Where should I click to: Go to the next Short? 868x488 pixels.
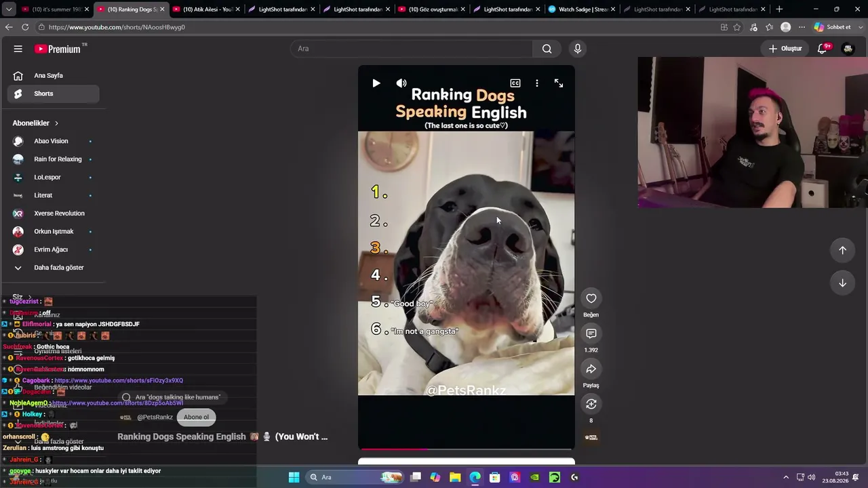[x=842, y=283]
